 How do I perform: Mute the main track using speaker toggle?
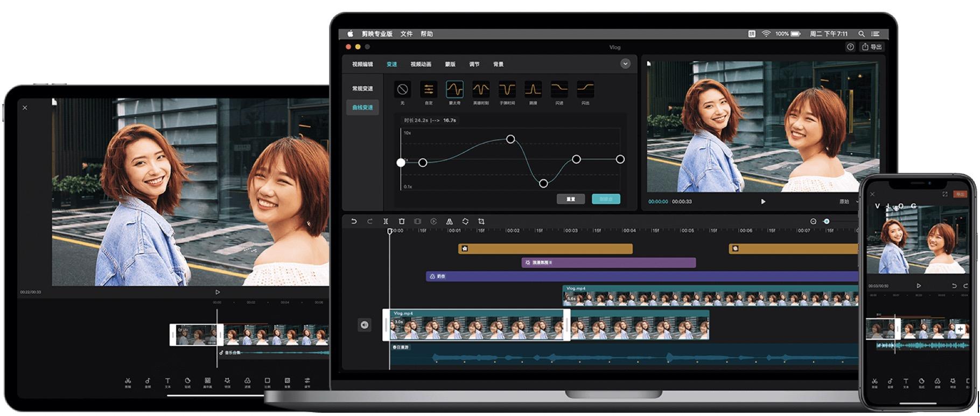coord(365,325)
